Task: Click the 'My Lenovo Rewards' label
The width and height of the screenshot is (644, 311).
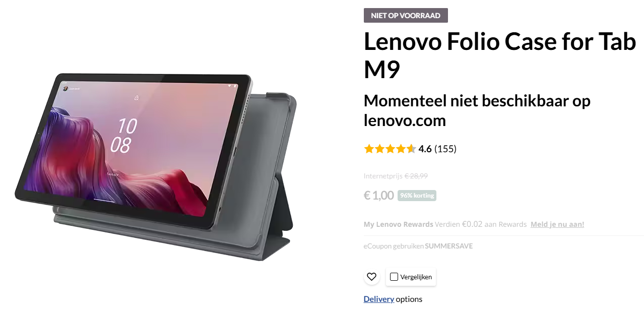Action: [399, 224]
